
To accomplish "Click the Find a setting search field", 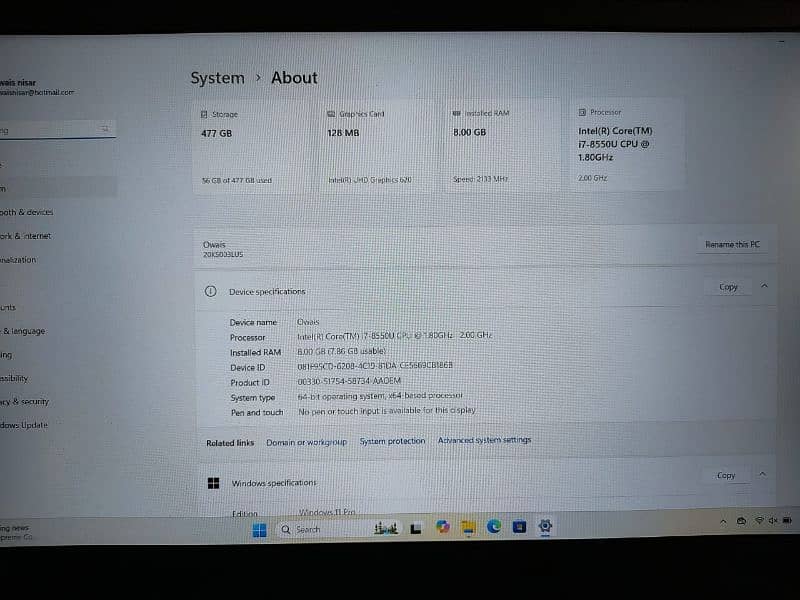I will click(57, 130).
